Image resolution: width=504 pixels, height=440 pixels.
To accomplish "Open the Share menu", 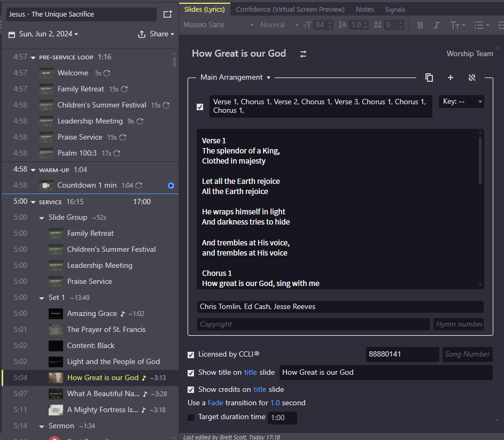I will pyautogui.click(x=156, y=34).
